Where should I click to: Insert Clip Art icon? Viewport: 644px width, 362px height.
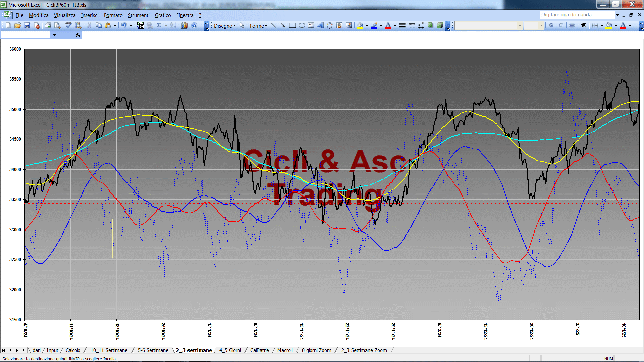pyautogui.click(x=339, y=25)
